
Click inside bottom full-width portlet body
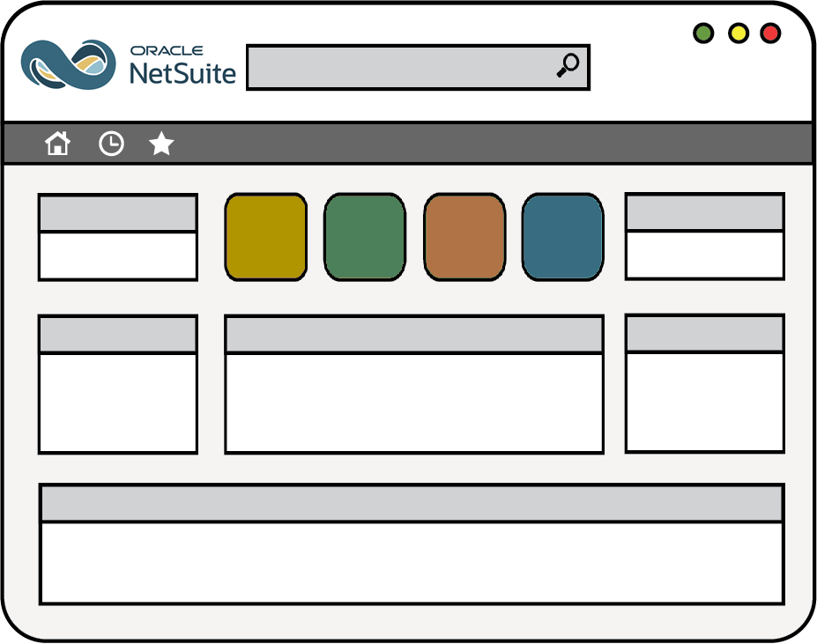coord(412,562)
